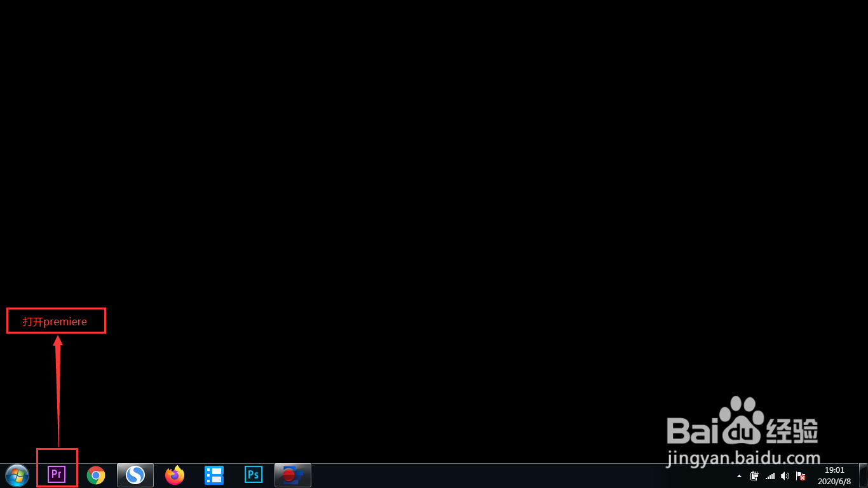
Task: Open the Windows Start menu
Action: coord(17,475)
